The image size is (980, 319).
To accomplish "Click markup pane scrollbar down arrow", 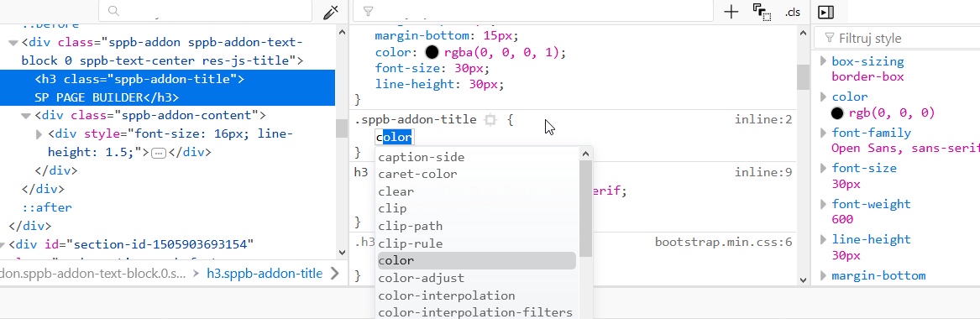I will [x=341, y=252].
